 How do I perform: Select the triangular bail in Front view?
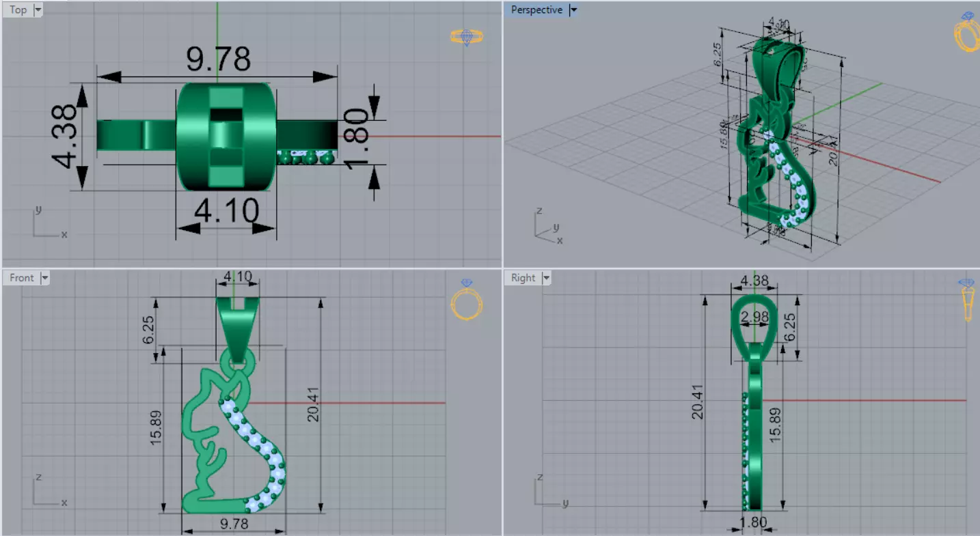238,329
